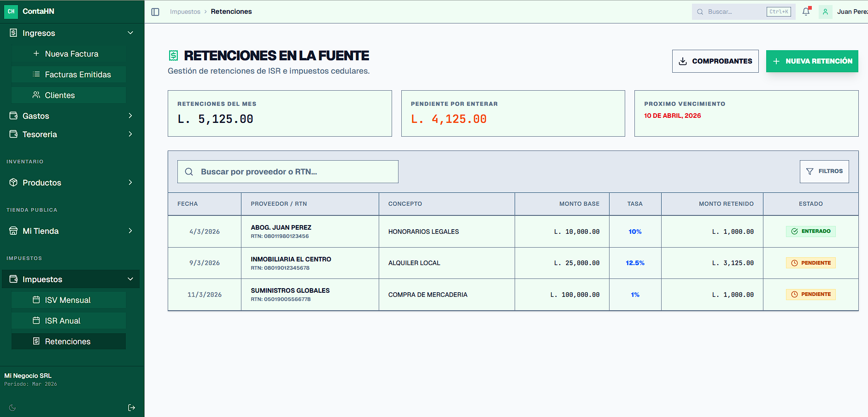Toggle dark mode moon icon
The height and width of the screenshot is (417, 868).
(x=12, y=407)
